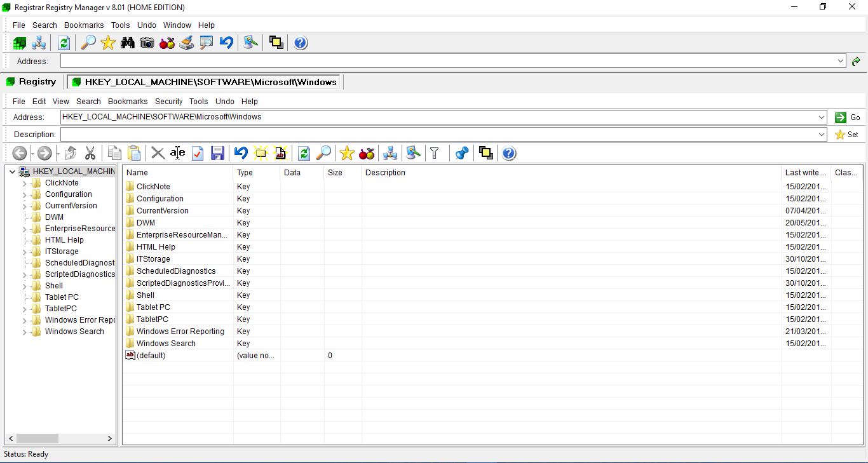
Task: Expand the Shell node in the tree
Action: pos(24,285)
